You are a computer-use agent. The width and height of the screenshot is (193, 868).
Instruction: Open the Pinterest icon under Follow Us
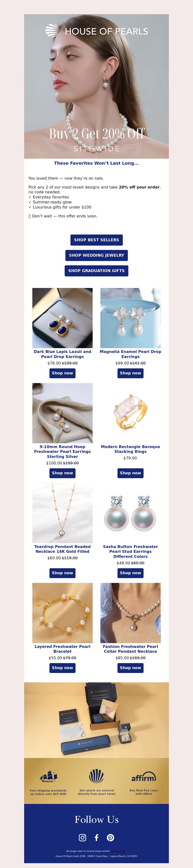point(110,837)
